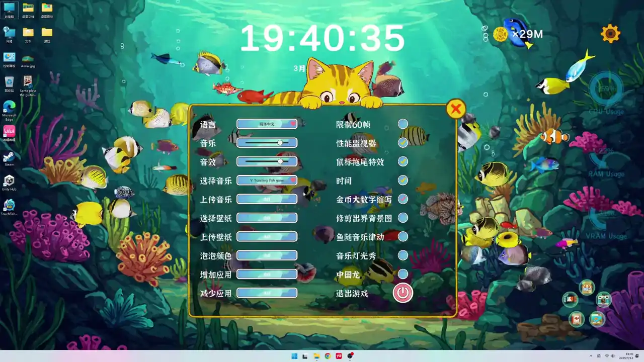The height and width of the screenshot is (362, 644).
Task: Select the Unity Hub desktop shortcut
Action: pos(9,183)
